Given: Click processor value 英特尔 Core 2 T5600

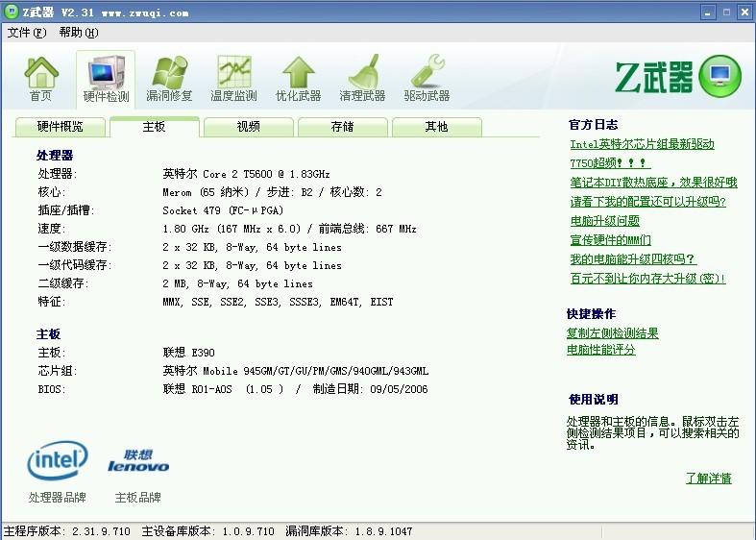Looking at the screenshot, I should coord(246,174).
